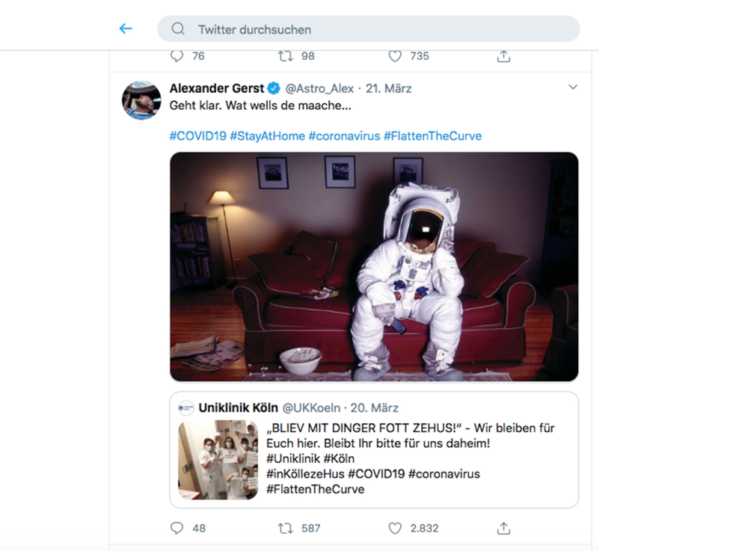Like the tweet with 735 likes
Viewport: 748px width, 560px height.
395,56
